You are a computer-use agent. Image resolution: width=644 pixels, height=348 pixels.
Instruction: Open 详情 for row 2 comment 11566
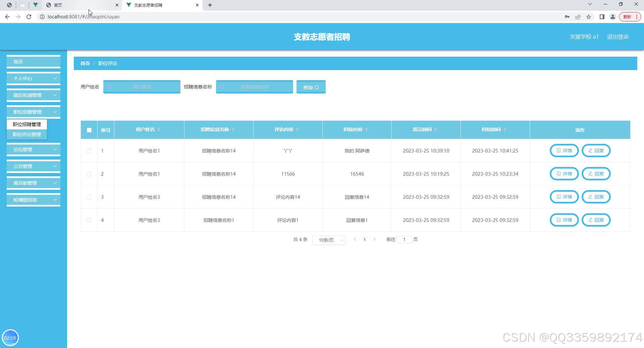564,174
